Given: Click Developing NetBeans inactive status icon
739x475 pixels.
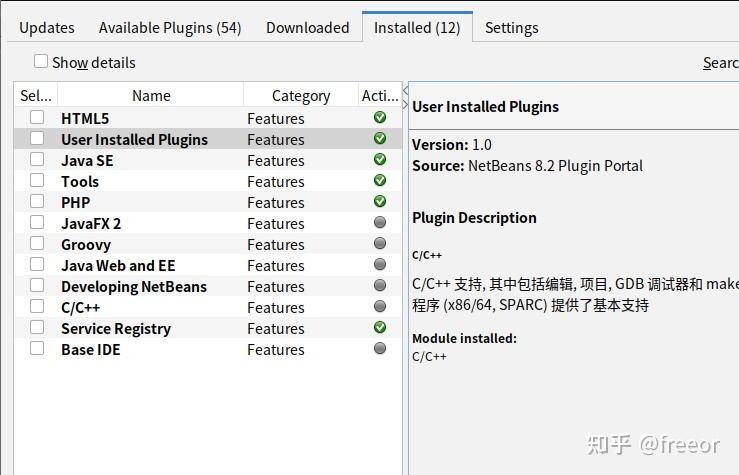Looking at the screenshot, I should (380, 285).
